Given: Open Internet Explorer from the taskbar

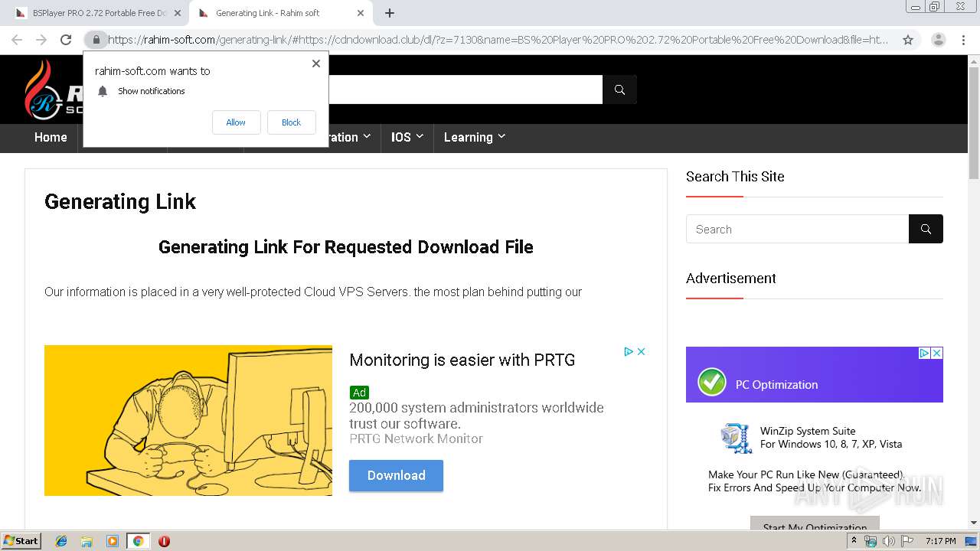Looking at the screenshot, I should (61, 541).
